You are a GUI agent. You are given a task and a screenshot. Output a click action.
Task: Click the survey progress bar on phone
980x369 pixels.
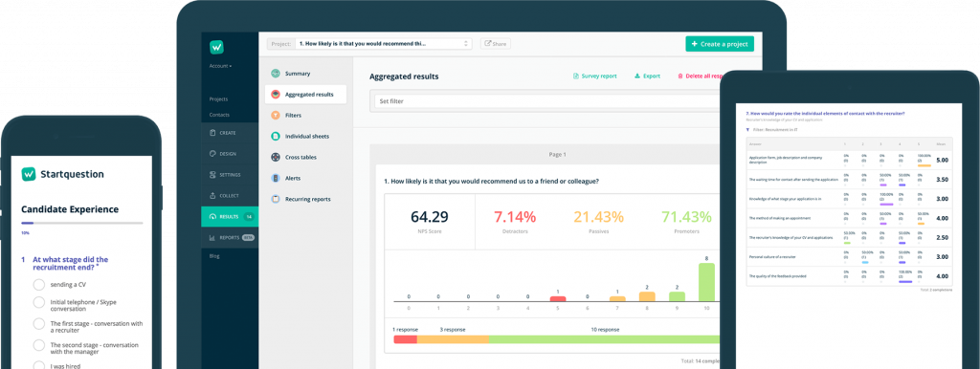tap(82, 223)
